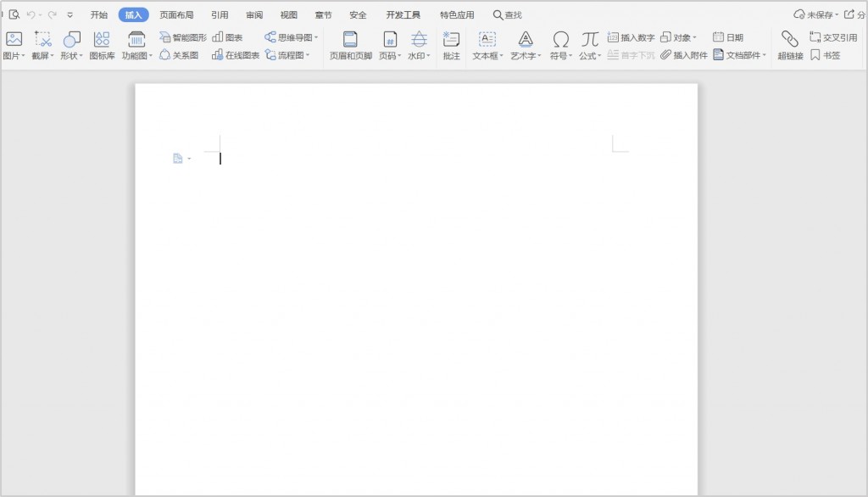Viewport: 868px width, 497px height.
Task: Select the 插入 ribbon tab
Action: (x=133, y=15)
